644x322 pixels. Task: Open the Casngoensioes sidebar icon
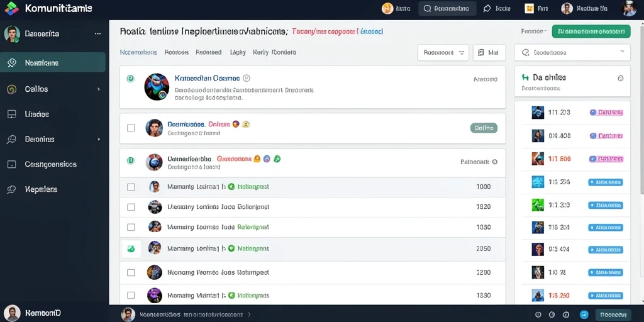coord(12,164)
